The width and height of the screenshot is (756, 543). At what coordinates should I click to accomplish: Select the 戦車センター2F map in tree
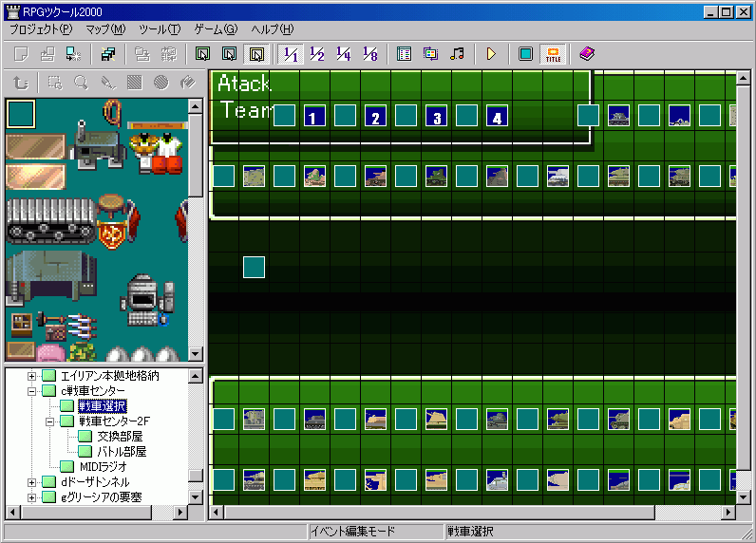click(114, 421)
